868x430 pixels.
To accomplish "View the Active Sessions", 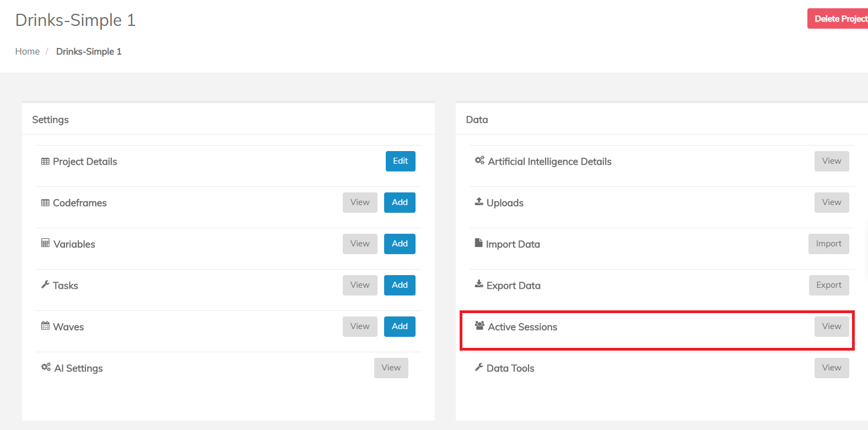I will (832, 326).
